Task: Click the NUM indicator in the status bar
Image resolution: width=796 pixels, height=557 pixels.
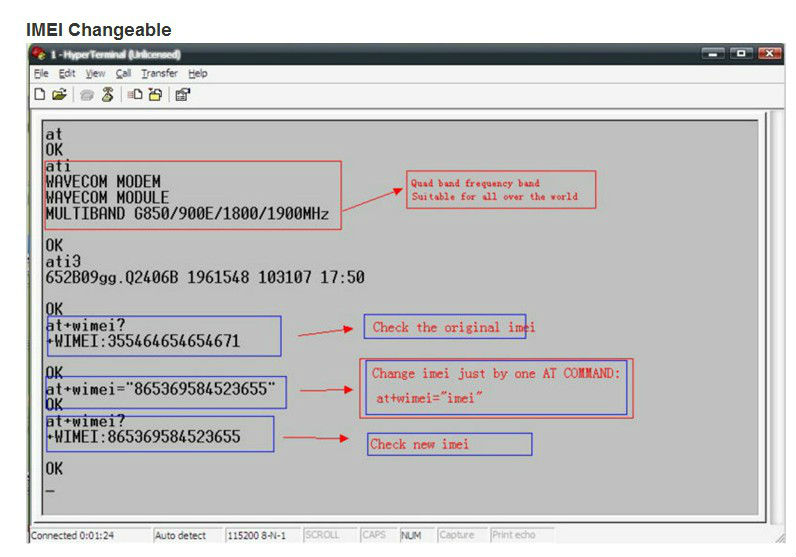Action: pos(411,535)
